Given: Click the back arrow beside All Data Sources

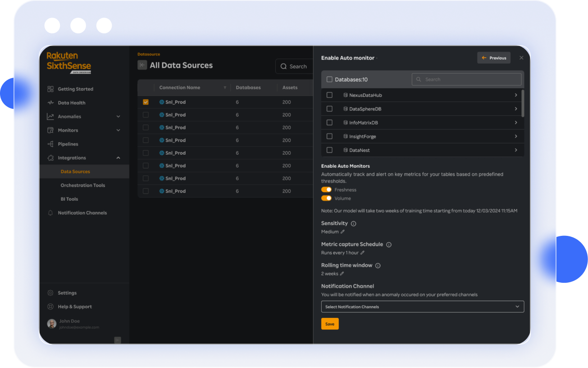Looking at the screenshot, I should [x=142, y=65].
